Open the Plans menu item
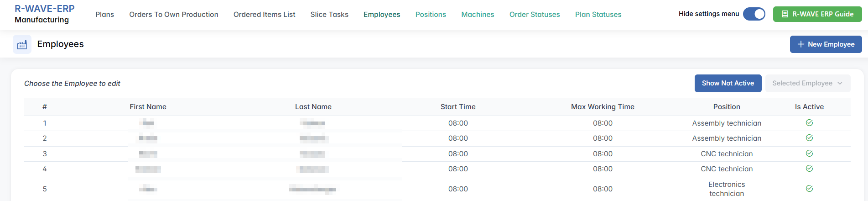This screenshot has width=868, height=201. tap(104, 15)
